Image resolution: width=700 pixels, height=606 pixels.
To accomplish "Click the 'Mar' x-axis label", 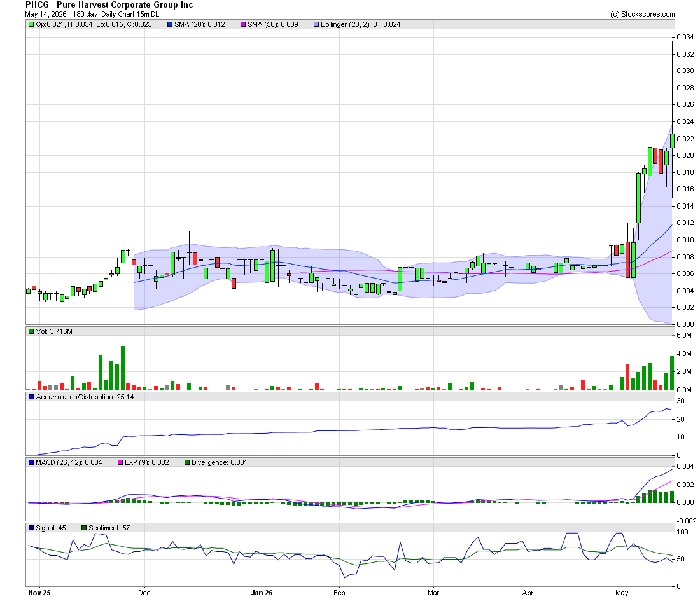I will (x=433, y=593).
